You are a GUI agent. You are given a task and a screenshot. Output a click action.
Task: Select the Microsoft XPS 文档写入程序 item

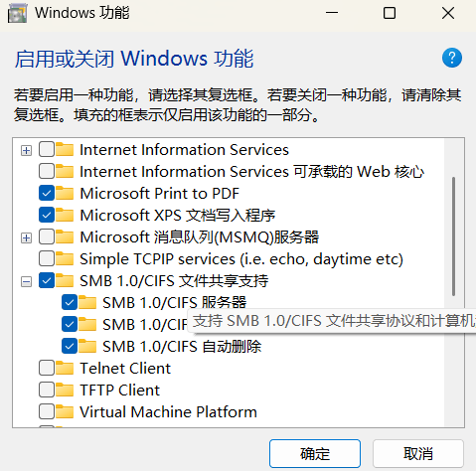tap(178, 216)
